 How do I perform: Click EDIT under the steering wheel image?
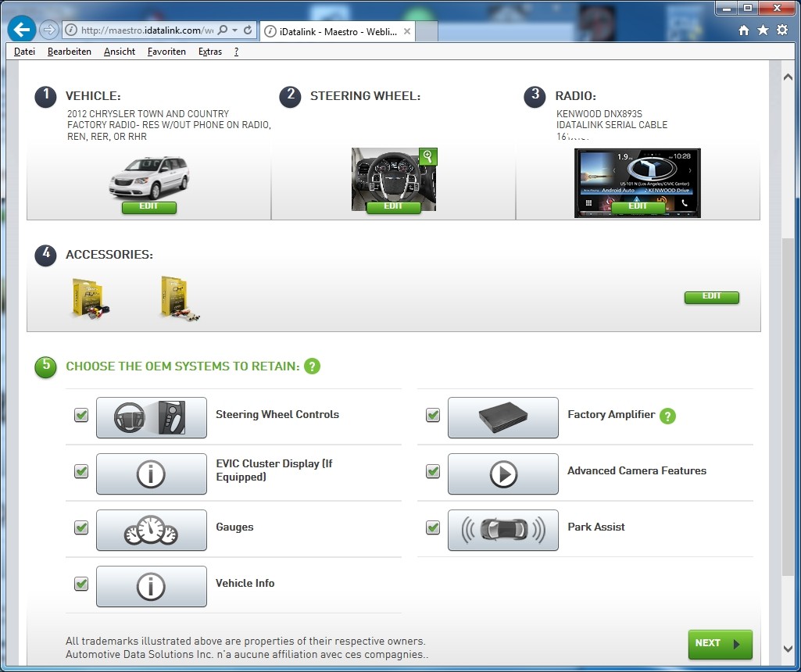[x=393, y=207]
